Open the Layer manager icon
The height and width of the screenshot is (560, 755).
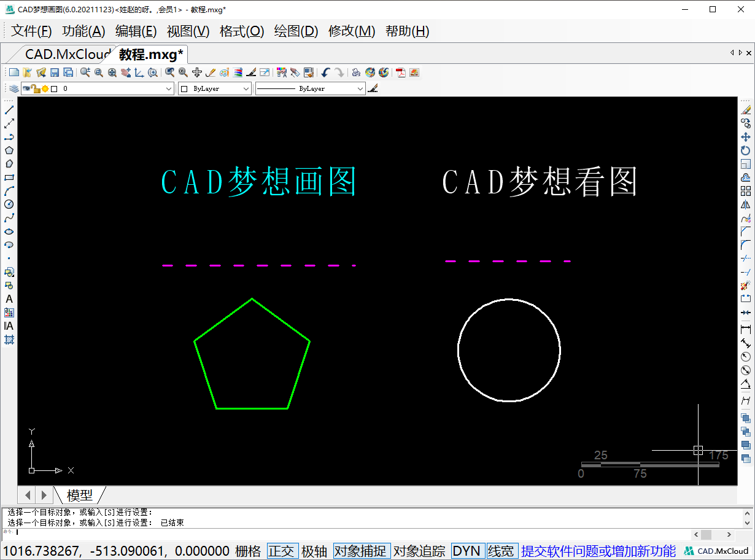tap(14, 89)
